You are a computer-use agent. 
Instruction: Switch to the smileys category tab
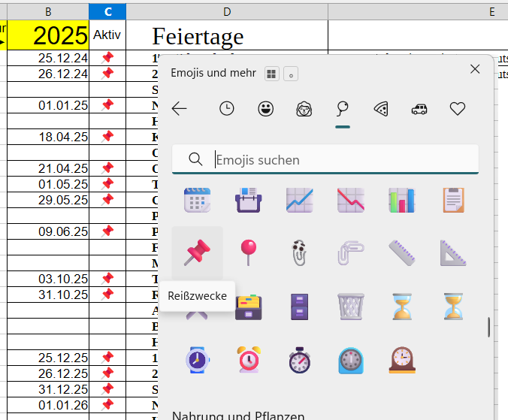click(265, 109)
